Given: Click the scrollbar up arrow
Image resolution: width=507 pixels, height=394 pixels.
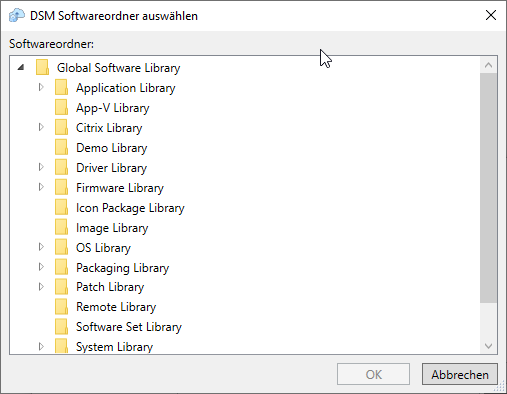Looking at the screenshot, I should (488, 65).
